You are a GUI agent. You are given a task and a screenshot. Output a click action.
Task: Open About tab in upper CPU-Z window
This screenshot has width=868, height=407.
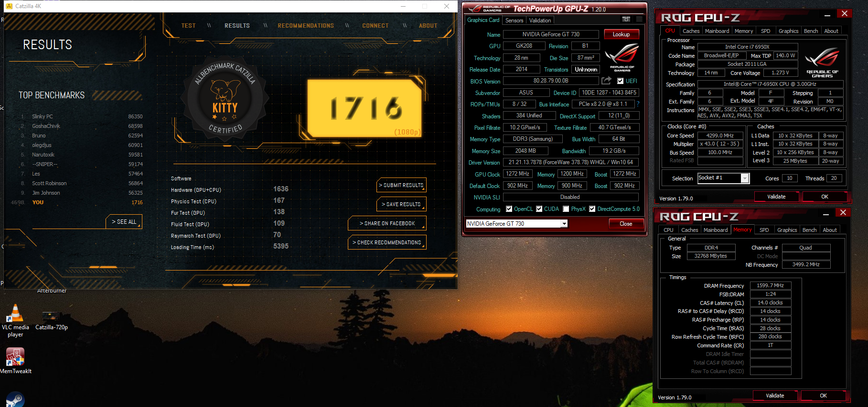click(831, 31)
